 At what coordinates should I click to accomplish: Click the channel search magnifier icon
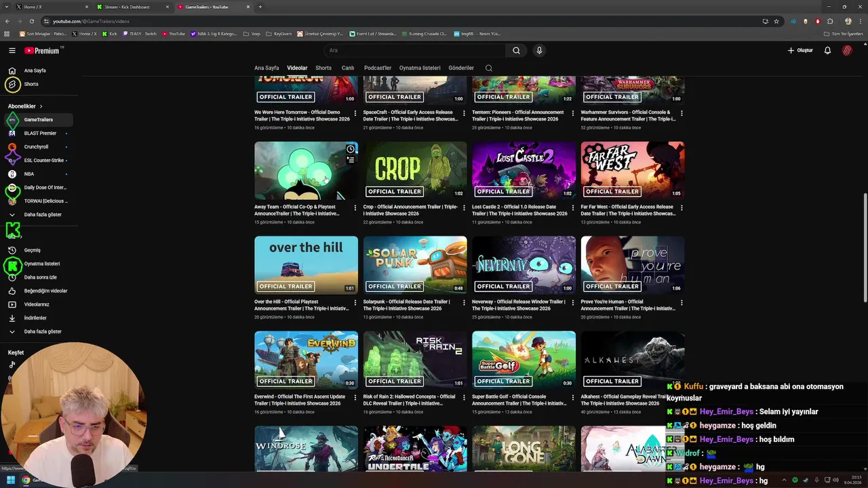(x=488, y=68)
